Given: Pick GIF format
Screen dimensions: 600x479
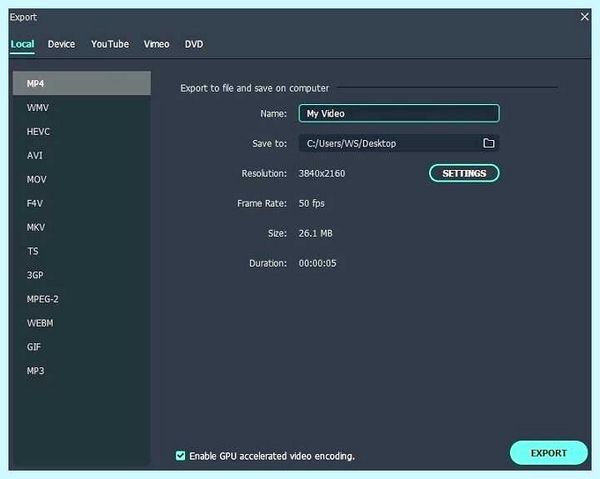Looking at the screenshot, I should 82,347.
